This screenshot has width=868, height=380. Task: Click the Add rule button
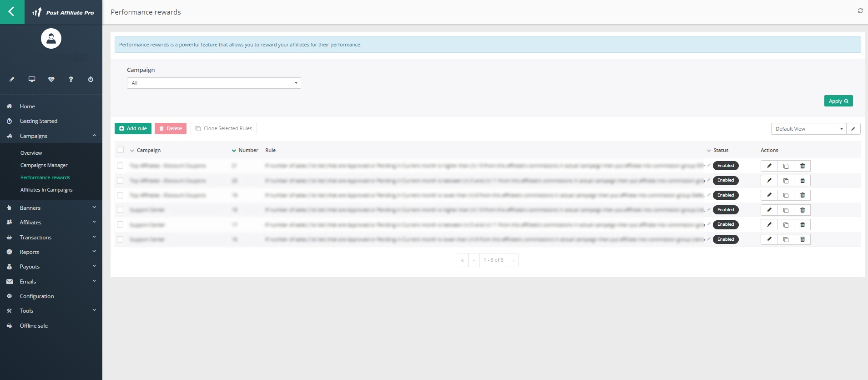click(133, 129)
